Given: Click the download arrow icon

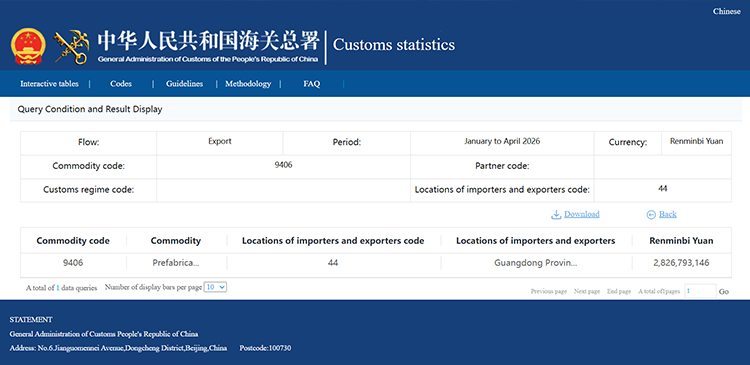Looking at the screenshot, I should 556,214.
